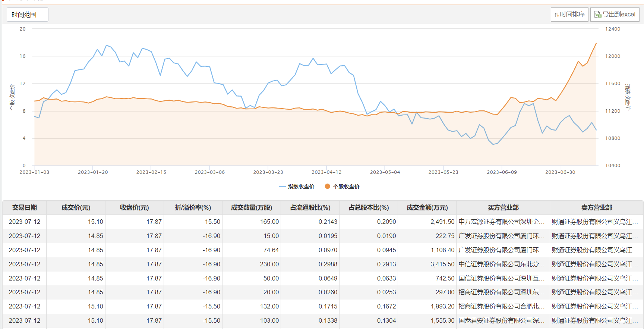
Task: Click the 时间排序 button label
Action: [572, 15]
